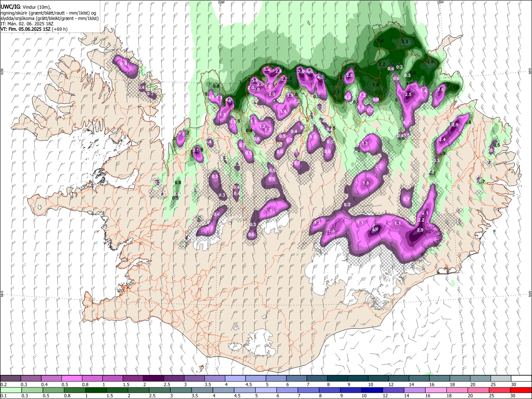
Task: Click the '4.1' snowfall value on the map
Action: (x=375, y=229)
